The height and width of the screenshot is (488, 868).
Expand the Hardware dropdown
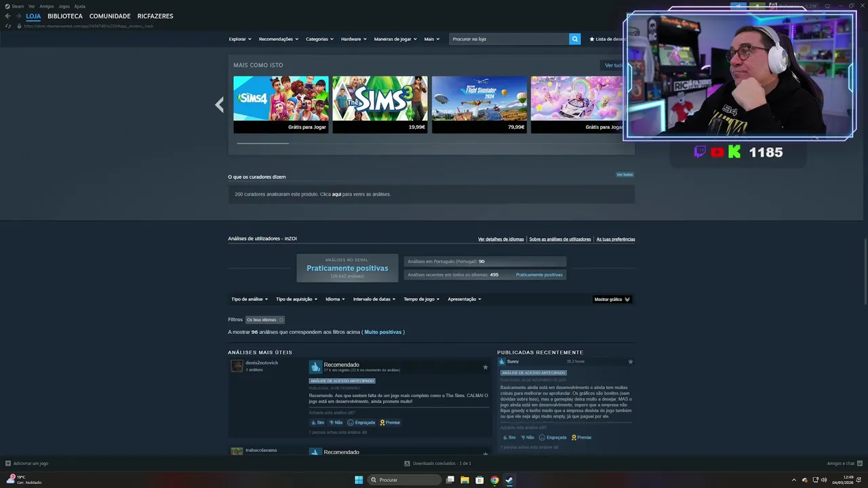click(x=353, y=39)
